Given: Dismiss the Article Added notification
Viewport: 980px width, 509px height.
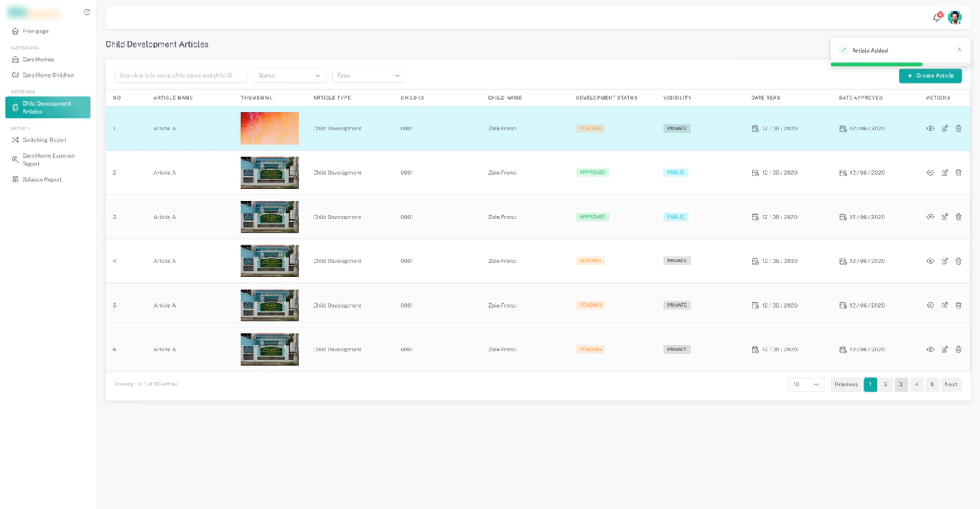Looking at the screenshot, I should click(960, 50).
